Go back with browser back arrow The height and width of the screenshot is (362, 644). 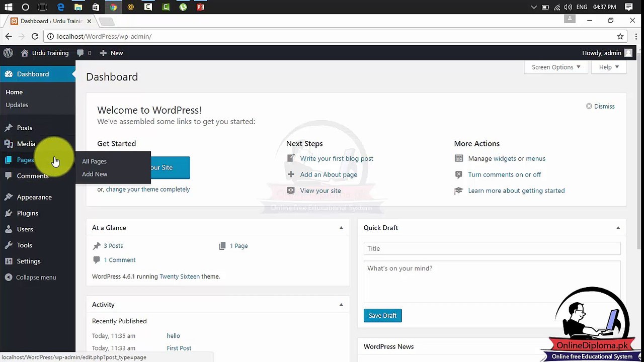coord(9,36)
